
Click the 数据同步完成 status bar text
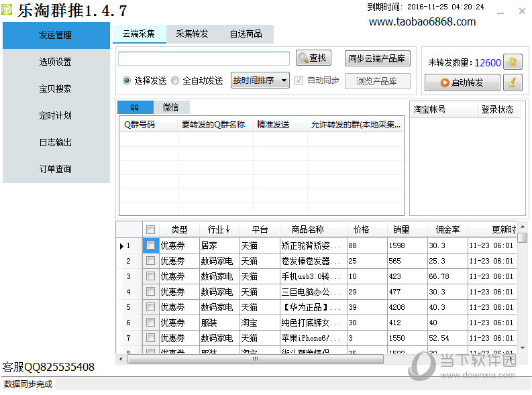click(x=28, y=384)
